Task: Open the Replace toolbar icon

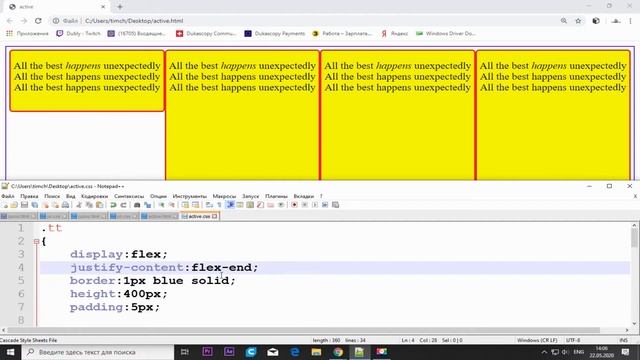Action: click(x=147, y=205)
